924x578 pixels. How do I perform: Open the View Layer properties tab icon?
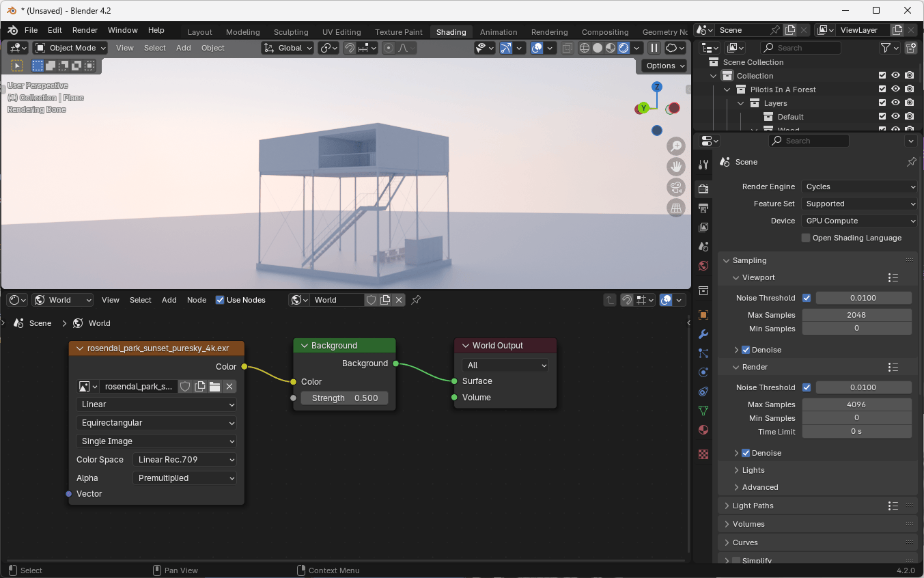(x=703, y=227)
